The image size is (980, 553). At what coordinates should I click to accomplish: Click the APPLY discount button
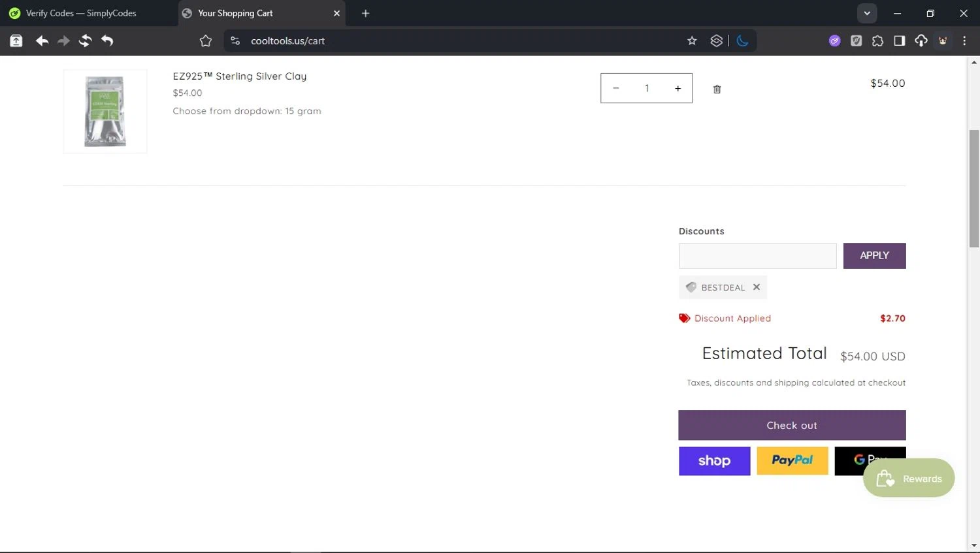click(874, 256)
